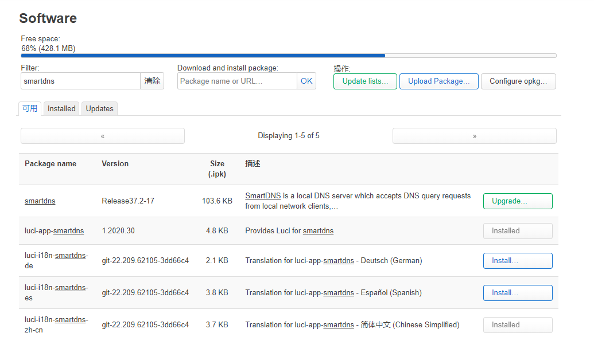594x364 pixels.
Task: Switch to the Installed tab
Action: click(x=61, y=108)
